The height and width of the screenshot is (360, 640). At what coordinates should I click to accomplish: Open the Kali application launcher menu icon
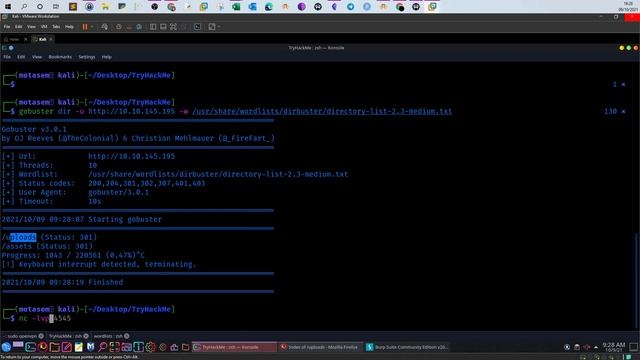click(x=6, y=347)
